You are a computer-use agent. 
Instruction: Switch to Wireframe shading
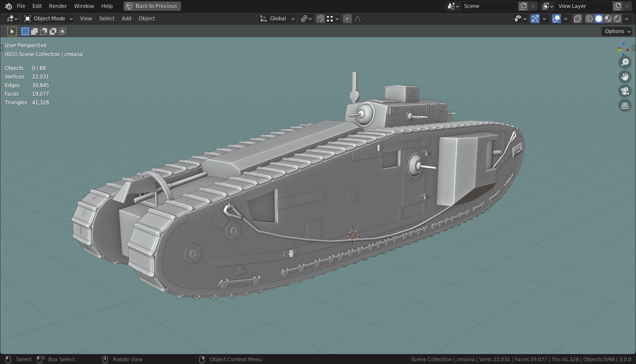pos(589,19)
